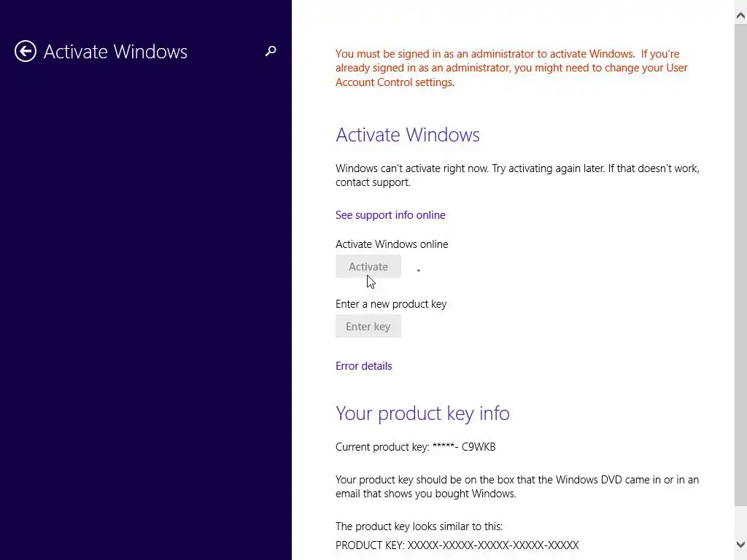
Task: Click the Activate button
Action: (x=368, y=267)
